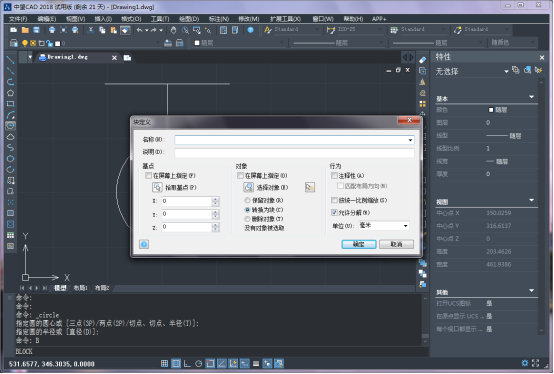Screen dimensions: 554x374
Task: Toggle polar tracking in status bar
Action: point(199,363)
